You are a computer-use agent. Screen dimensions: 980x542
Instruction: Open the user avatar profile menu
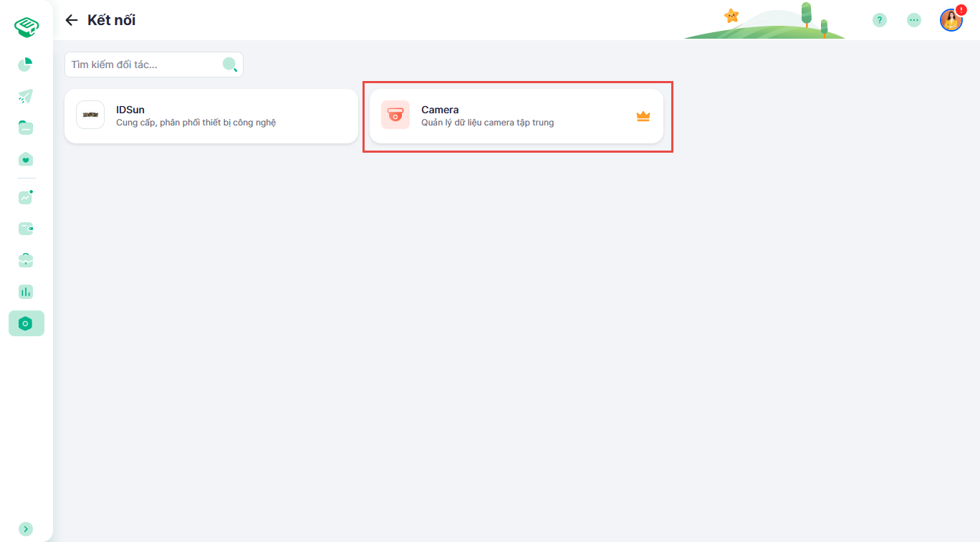[951, 20]
